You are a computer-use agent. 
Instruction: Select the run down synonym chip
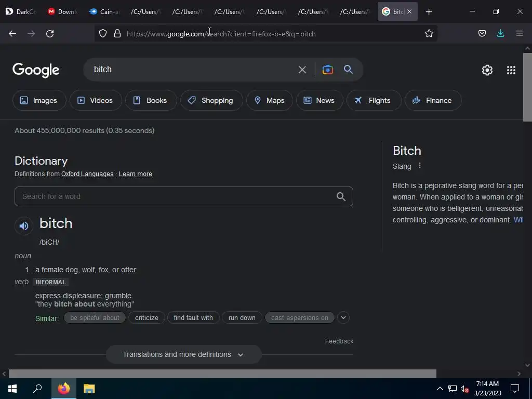(x=242, y=318)
